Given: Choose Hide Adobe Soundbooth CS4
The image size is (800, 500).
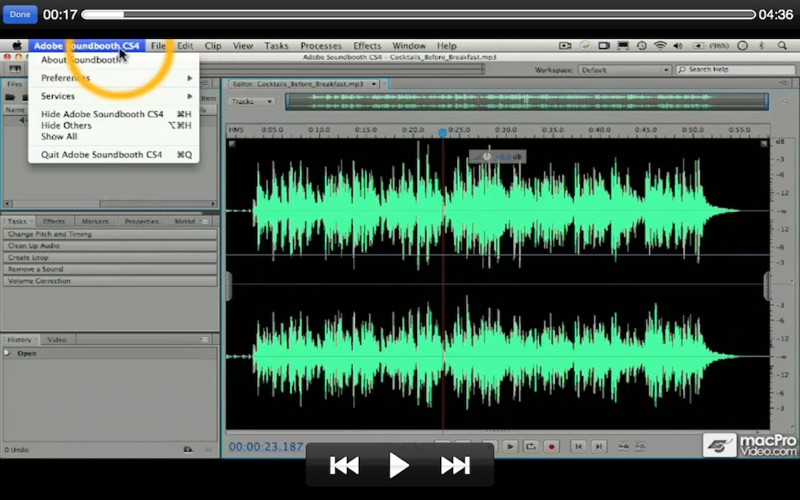Looking at the screenshot, I should coord(113,114).
